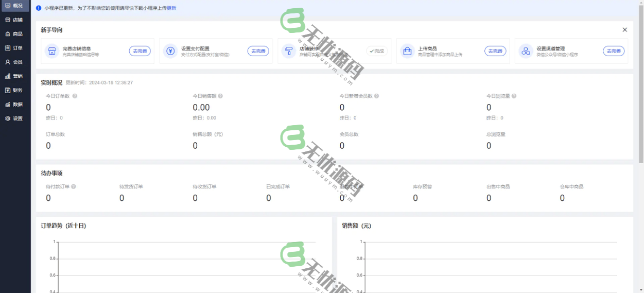This screenshot has width=644, height=293.
Task: Click the help icon beside 待付款订单
Action: (x=74, y=186)
